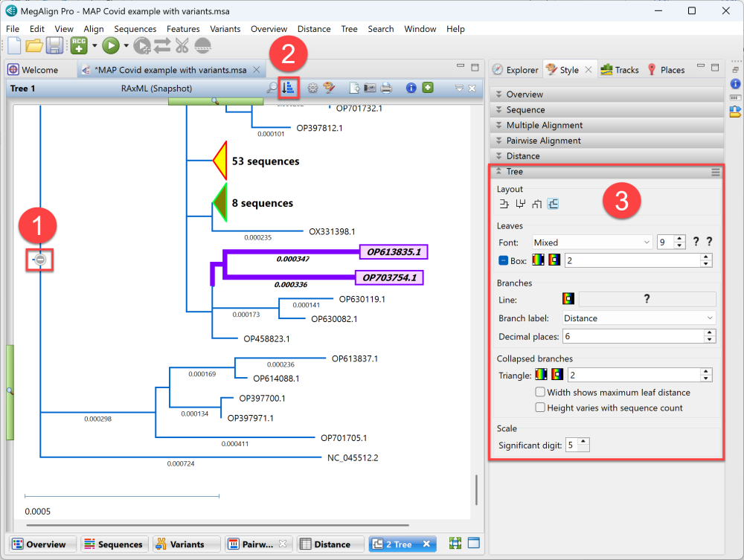Click the tile views icon in bottom bar

[x=455, y=544]
